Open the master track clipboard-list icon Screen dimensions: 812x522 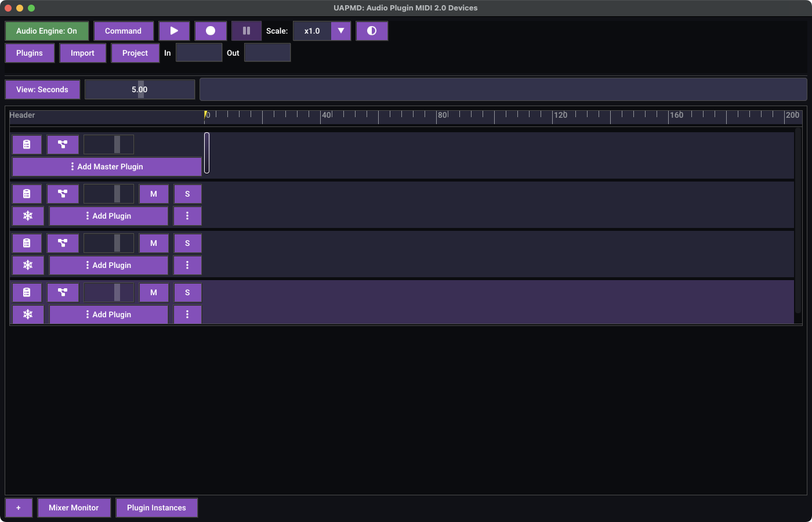(27, 144)
